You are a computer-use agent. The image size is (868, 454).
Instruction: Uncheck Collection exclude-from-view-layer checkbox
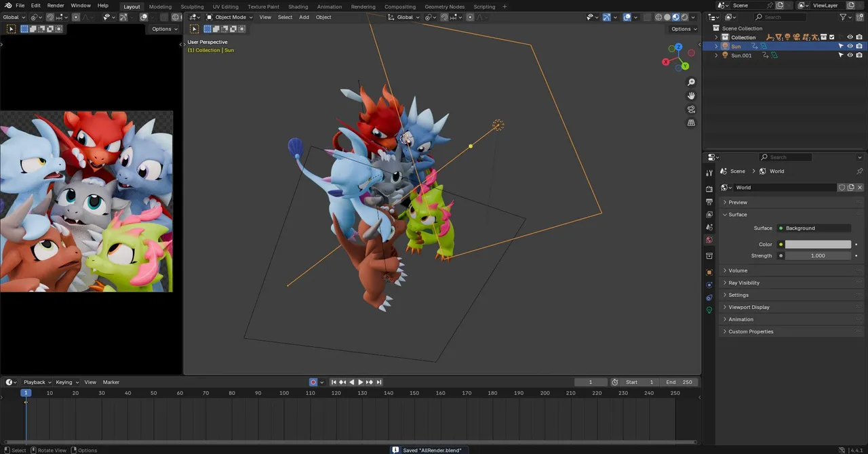tap(832, 37)
